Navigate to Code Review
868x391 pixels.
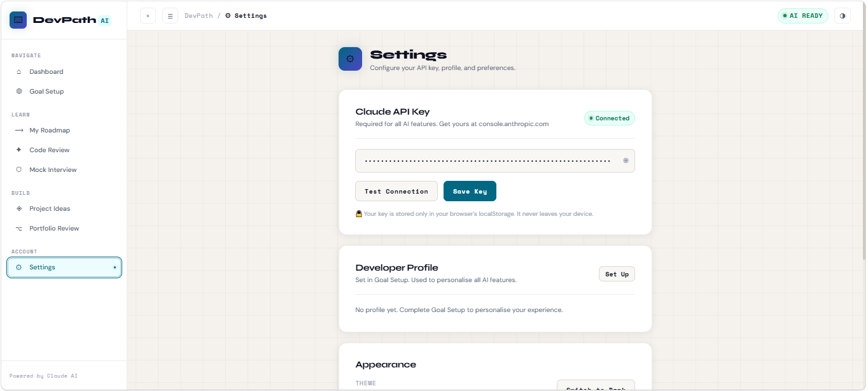coord(64,150)
